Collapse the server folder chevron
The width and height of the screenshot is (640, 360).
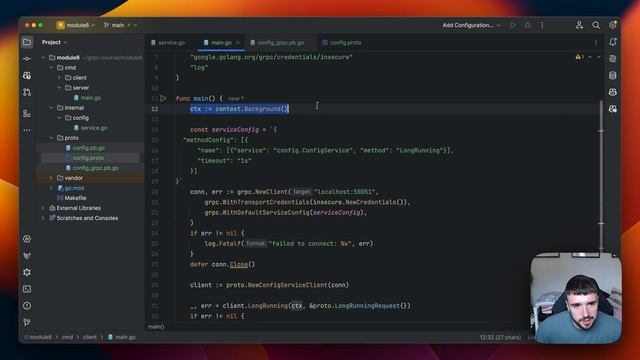pyautogui.click(x=60, y=88)
